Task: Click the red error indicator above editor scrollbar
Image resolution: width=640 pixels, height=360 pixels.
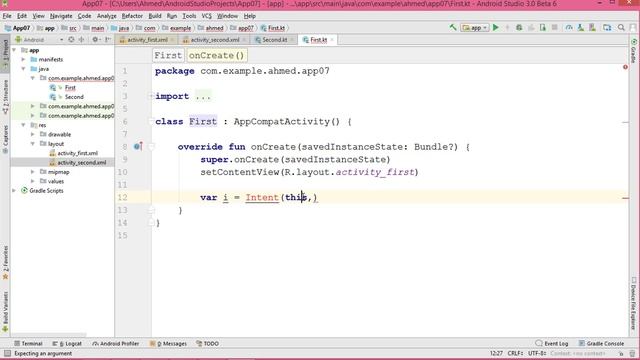Action: 625,67
